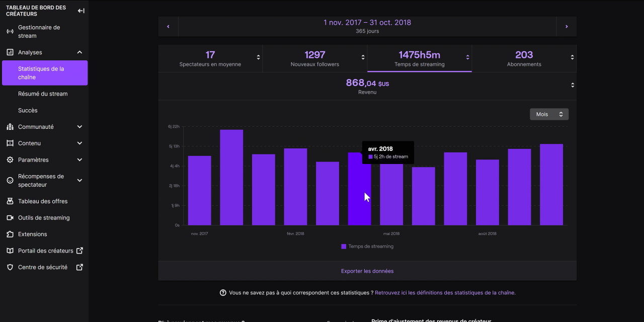This screenshot has height=322, width=644.
Task: Click the Tableau des offres icon
Action: 10,201
